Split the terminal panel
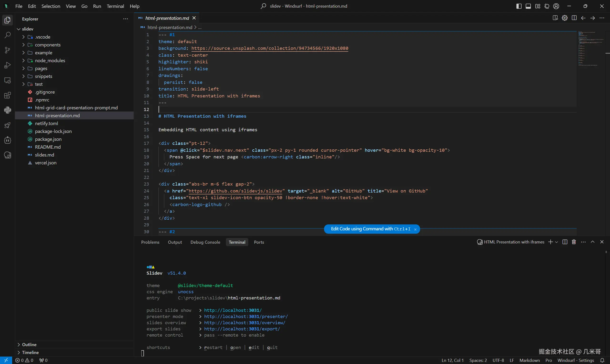This screenshot has height=364, width=610. [565, 242]
